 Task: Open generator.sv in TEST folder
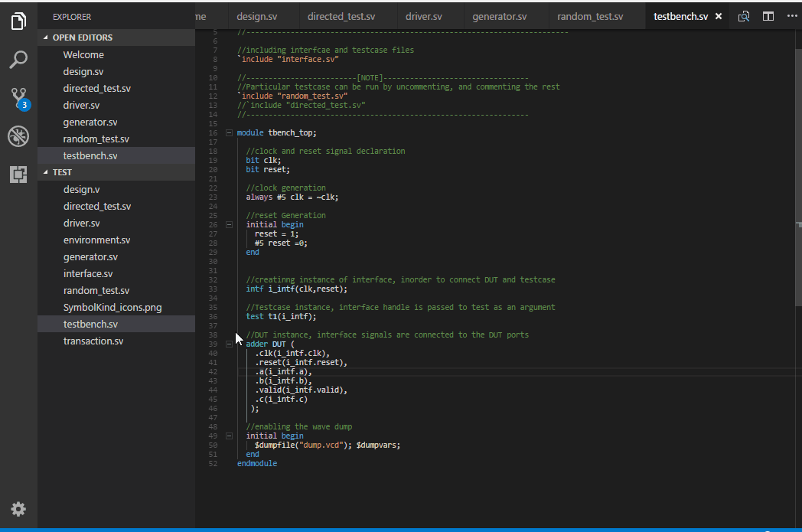click(116, 256)
